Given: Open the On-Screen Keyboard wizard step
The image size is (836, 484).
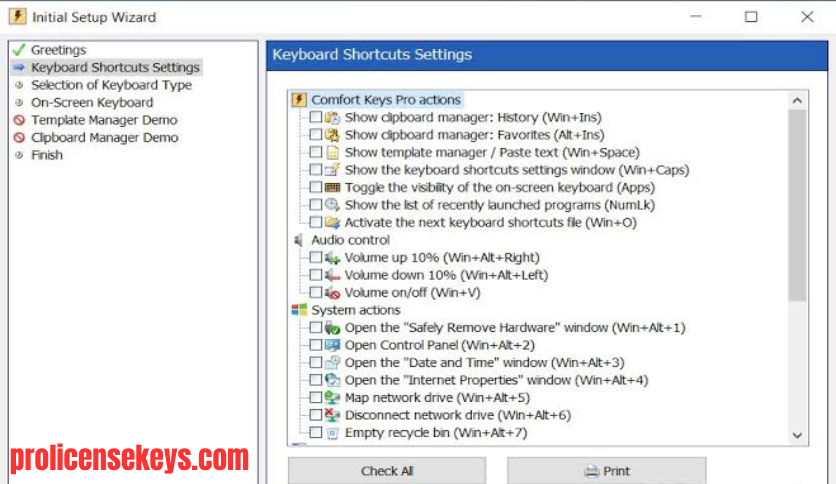Looking at the screenshot, I should pos(92,102).
